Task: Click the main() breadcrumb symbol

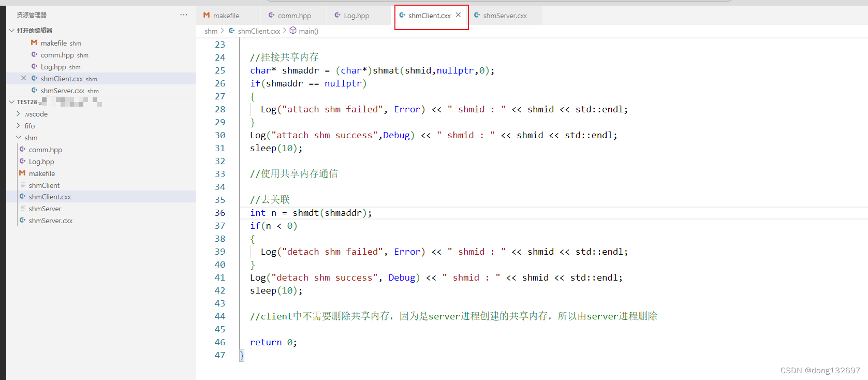Action: pyautogui.click(x=308, y=31)
